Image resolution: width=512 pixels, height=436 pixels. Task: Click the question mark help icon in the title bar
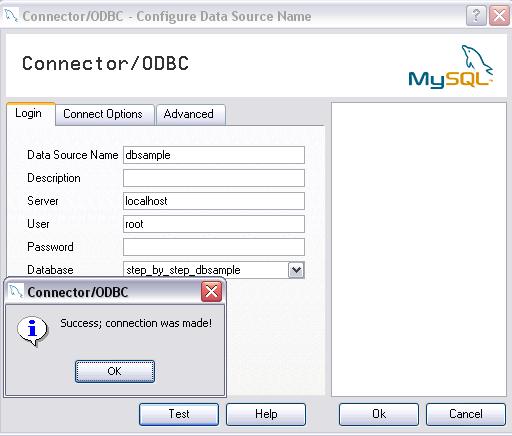[x=476, y=15]
